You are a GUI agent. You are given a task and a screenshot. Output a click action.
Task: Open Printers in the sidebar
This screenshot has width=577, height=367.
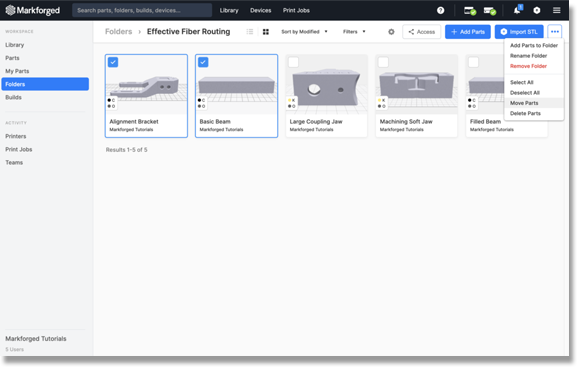(15, 136)
